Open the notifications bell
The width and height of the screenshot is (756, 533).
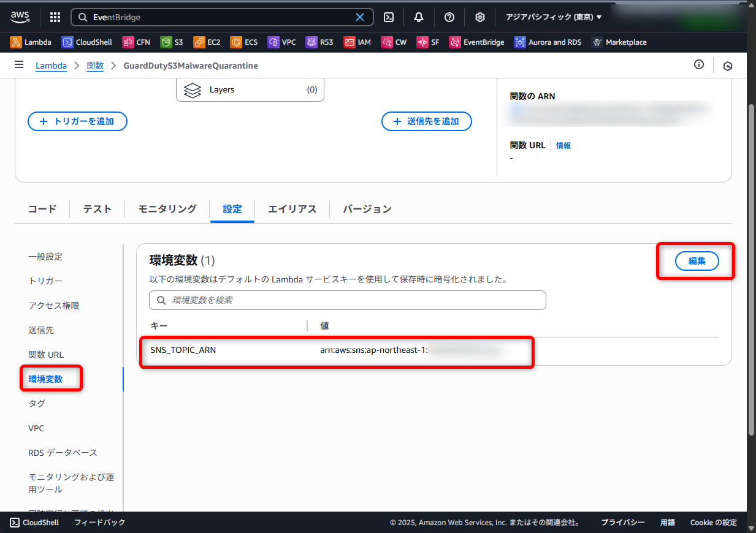419,17
